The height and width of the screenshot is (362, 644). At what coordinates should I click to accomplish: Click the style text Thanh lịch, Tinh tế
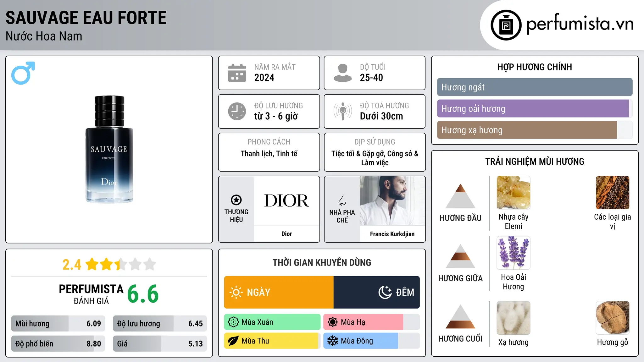coord(269,154)
